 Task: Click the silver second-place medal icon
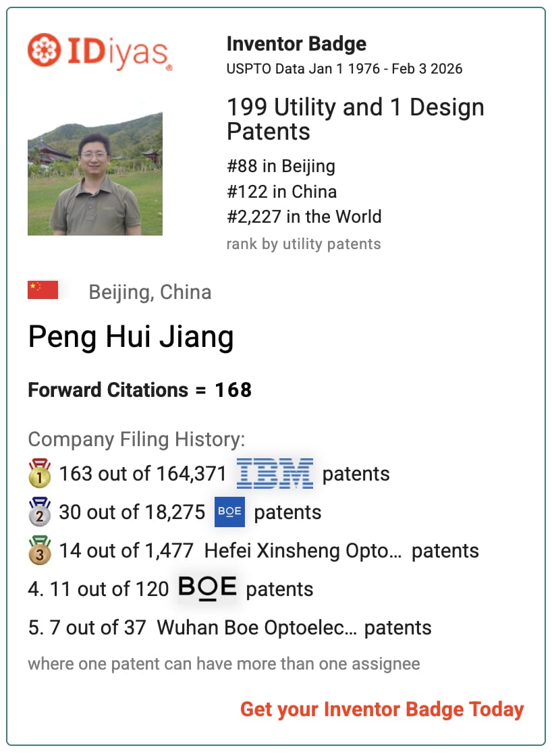click(40, 512)
